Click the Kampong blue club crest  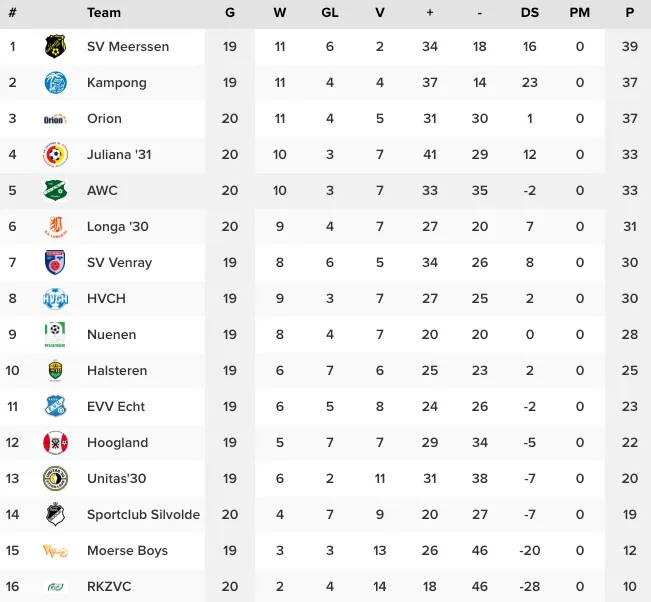[55, 82]
